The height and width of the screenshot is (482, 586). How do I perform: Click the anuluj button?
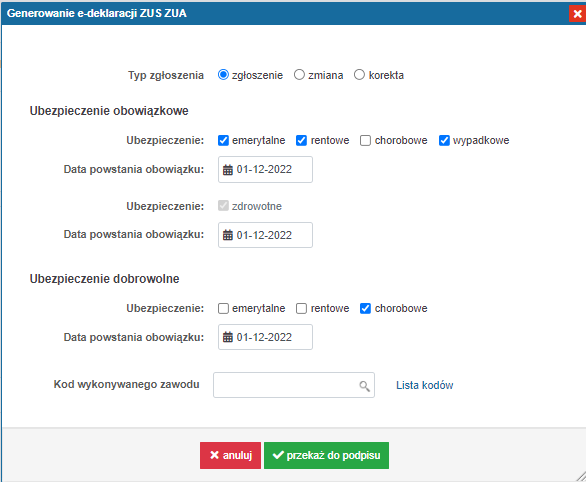pyautogui.click(x=230, y=455)
